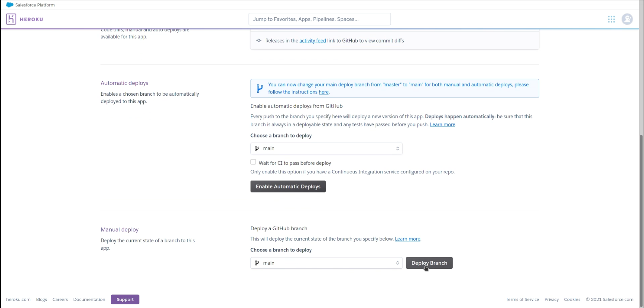644x308 pixels.
Task: Focus the Jump to Favorites search field
Action: click(x=320, y=19)
